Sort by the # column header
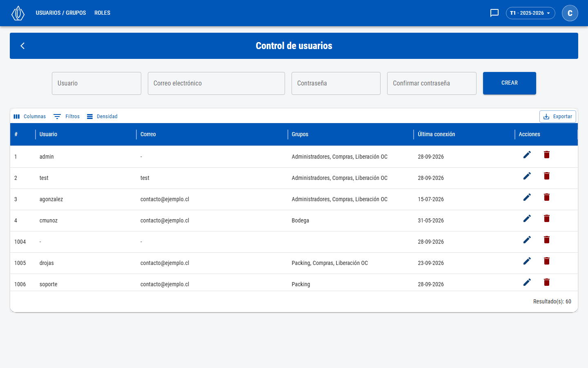This screenshot has height=368, width=588. click(16, 134)
